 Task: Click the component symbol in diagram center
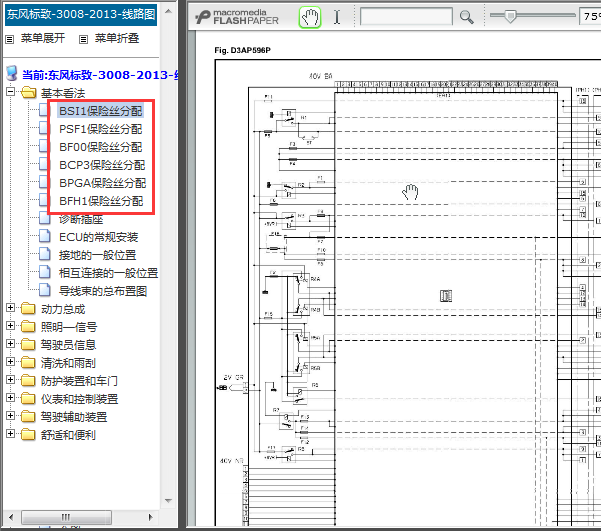446,296
